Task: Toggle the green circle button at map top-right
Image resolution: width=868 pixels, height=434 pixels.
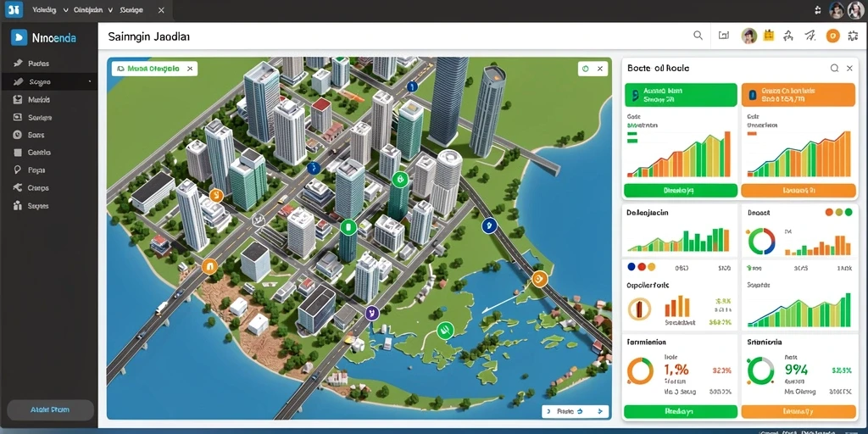Action: 587,69
